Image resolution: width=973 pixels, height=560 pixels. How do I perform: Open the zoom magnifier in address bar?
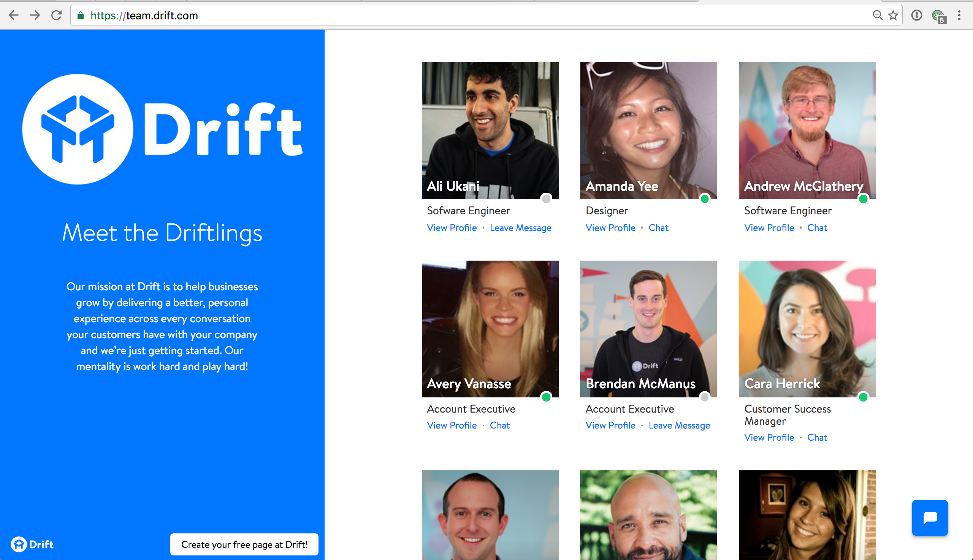click(877, 15)
